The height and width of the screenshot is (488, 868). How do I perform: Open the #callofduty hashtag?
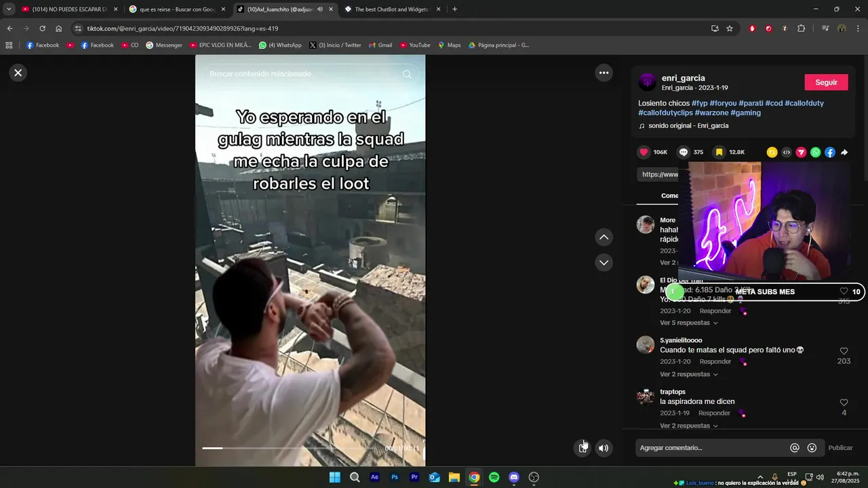click(804, 103)
